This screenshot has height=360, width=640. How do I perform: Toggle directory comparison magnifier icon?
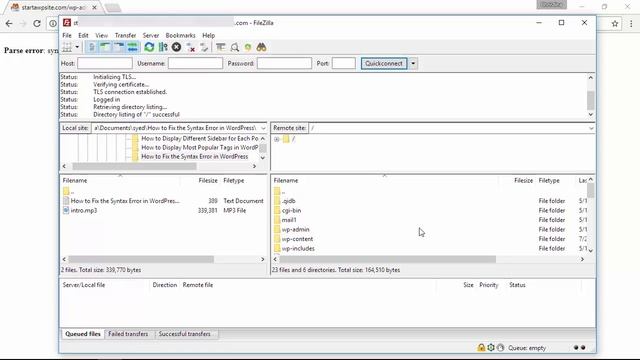tap(235, 47)
